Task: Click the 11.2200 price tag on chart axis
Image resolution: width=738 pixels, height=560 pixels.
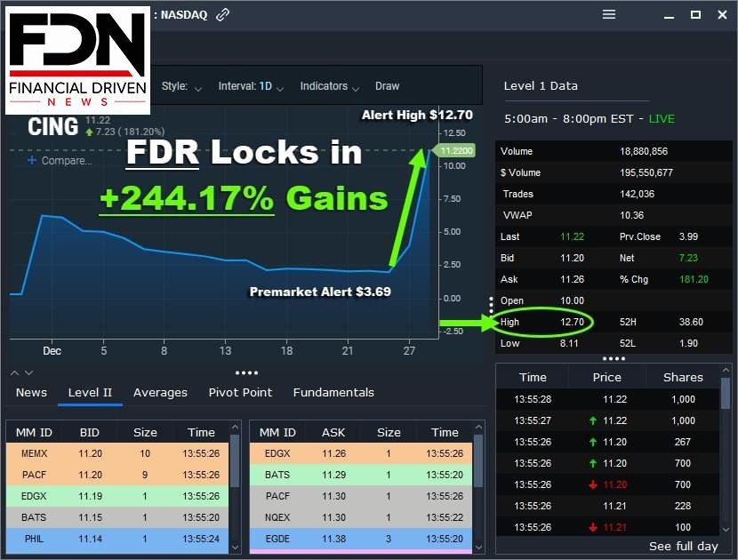Action: 454,150
